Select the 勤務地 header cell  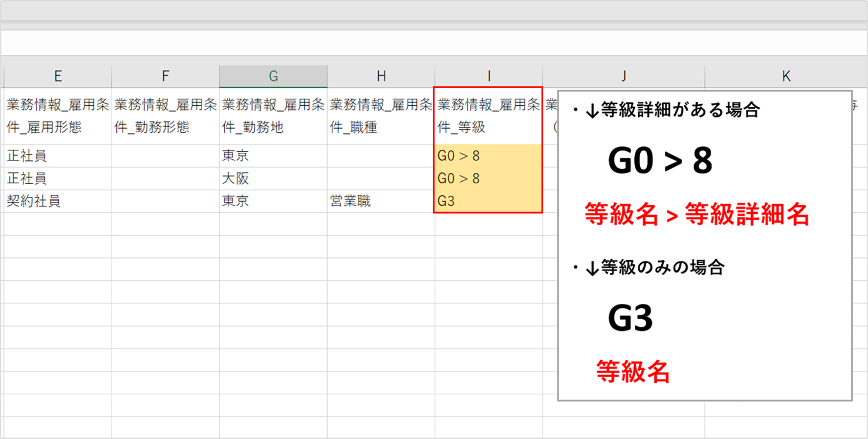[273, 116]
